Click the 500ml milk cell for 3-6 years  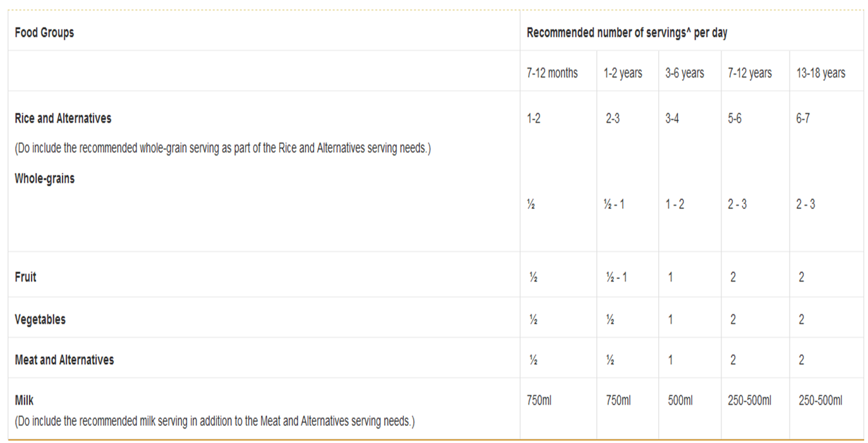pos(680,400)
